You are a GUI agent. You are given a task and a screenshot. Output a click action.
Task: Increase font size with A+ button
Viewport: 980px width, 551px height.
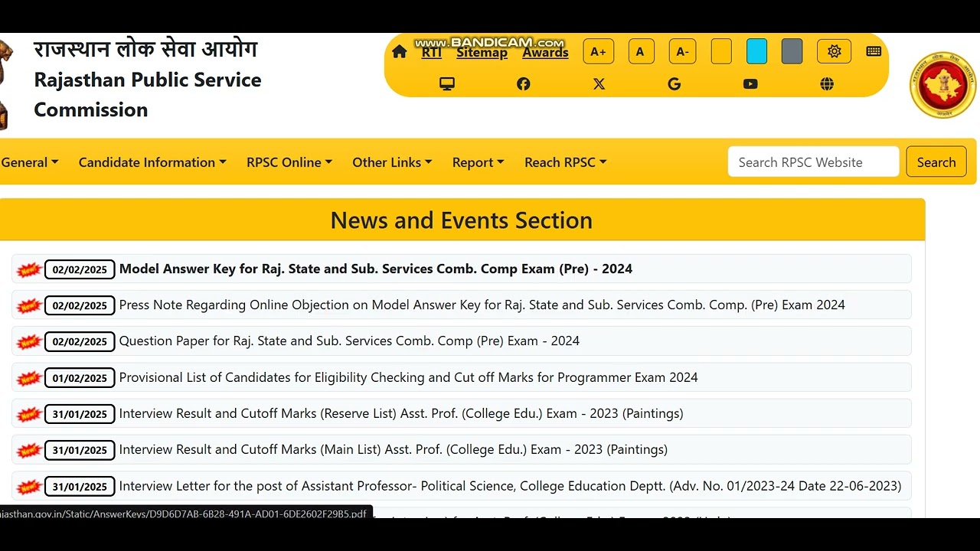coord(599,52)
